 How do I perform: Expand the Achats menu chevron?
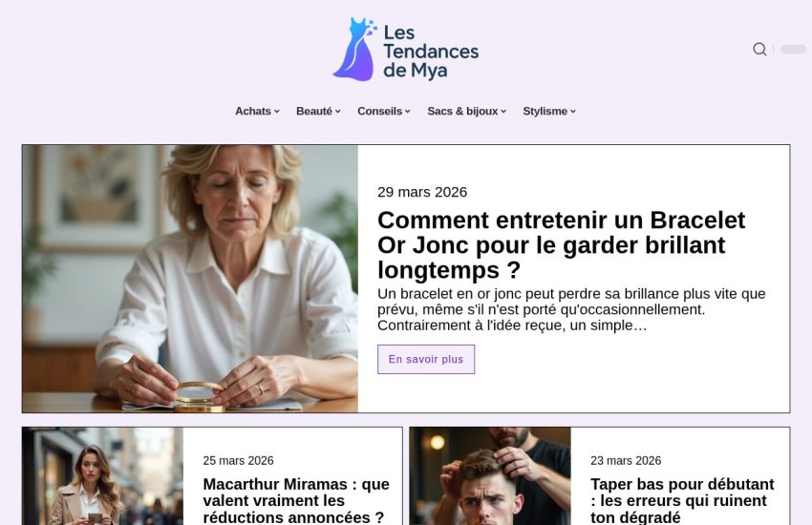(276, 112)
